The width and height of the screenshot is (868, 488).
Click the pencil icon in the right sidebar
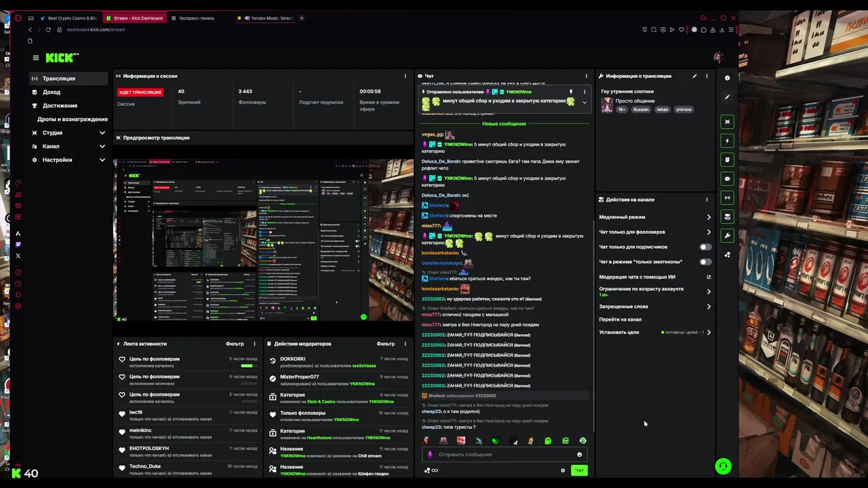tap(727, 97)
